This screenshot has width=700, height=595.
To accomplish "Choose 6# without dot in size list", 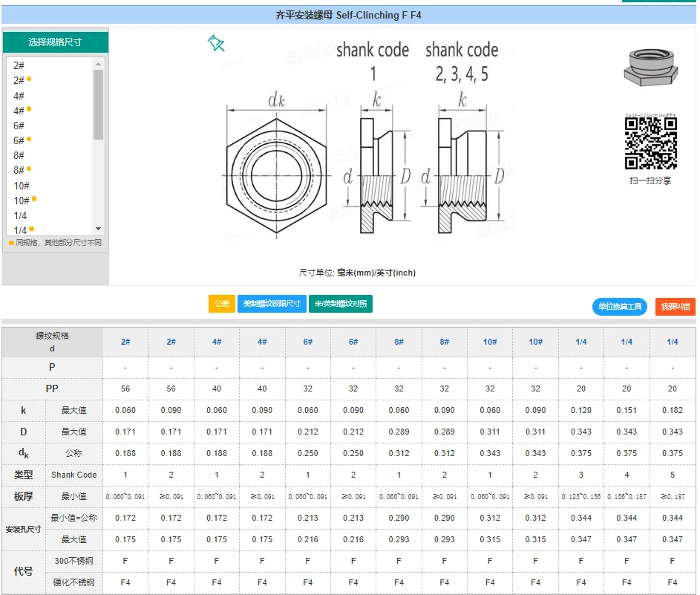I will 19,126.
